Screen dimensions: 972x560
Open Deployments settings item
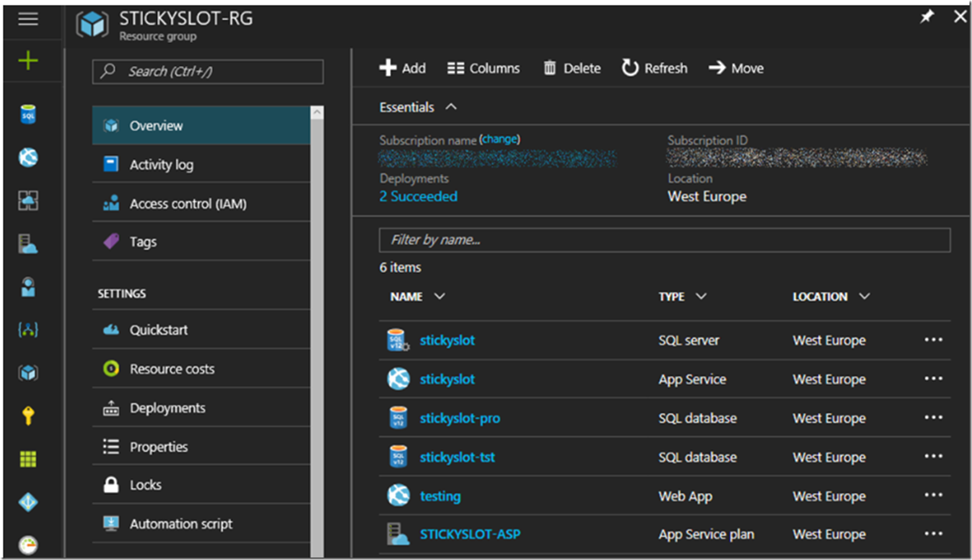click(201, 408)
